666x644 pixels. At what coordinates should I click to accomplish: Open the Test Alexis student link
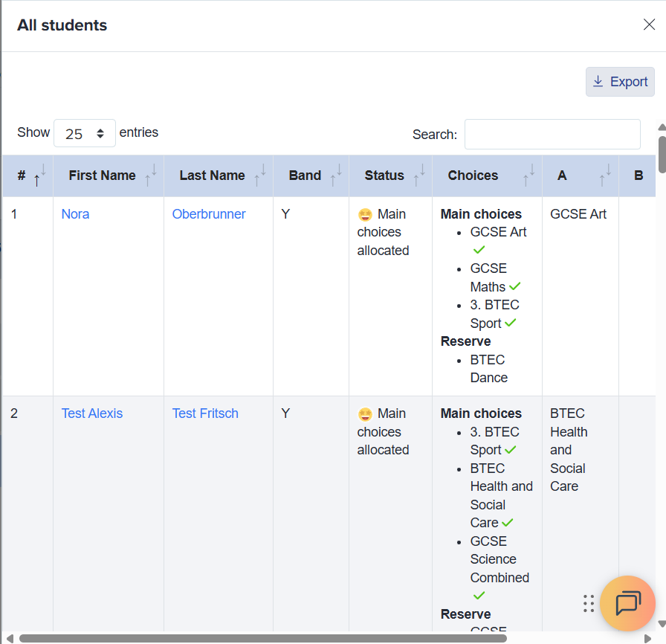click(x=92, y=413)
